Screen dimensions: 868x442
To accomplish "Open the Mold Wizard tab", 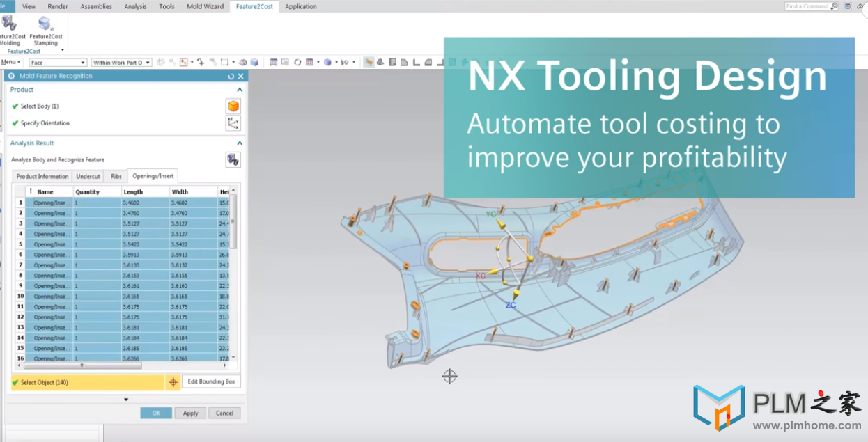I will click(x=206, y=6).
